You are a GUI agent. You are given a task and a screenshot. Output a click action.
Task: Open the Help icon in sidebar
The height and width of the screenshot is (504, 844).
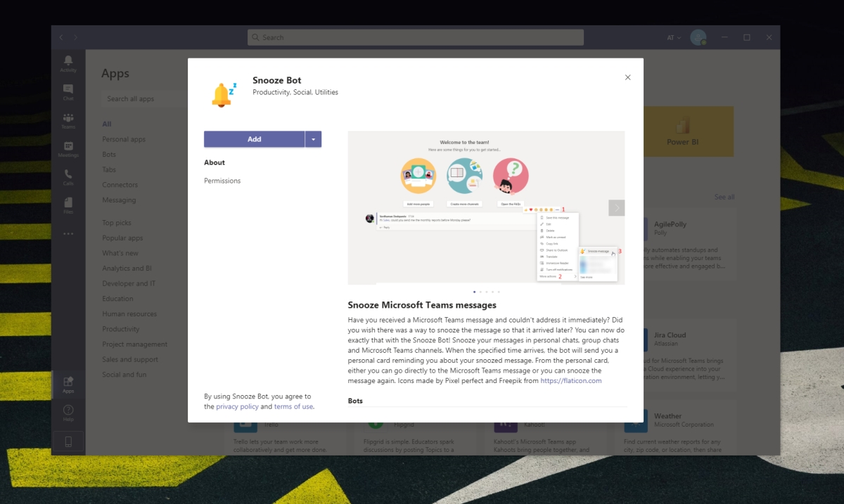(x=68, y=413)
